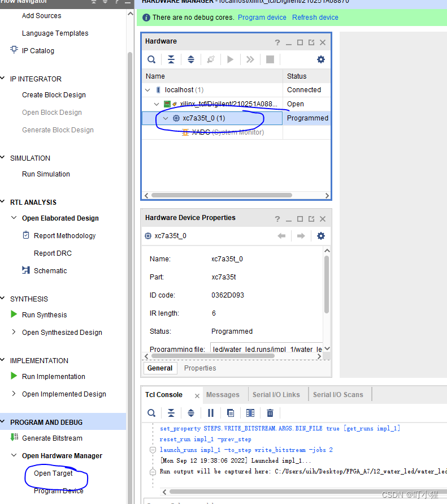Collapse all rows in Hardware panel
This screenshot has height=504, width=447.
point(171,59)
